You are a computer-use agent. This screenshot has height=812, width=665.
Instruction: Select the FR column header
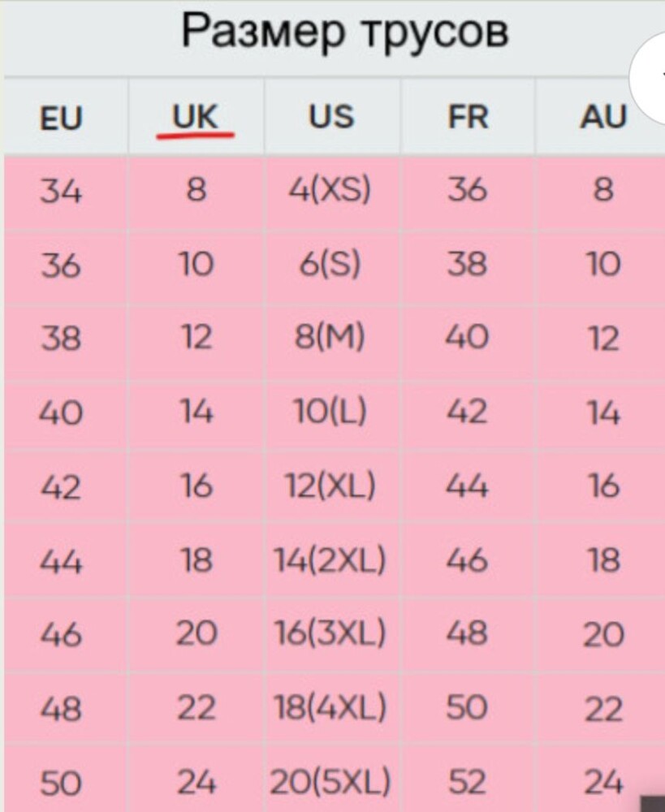click(468, 117)
